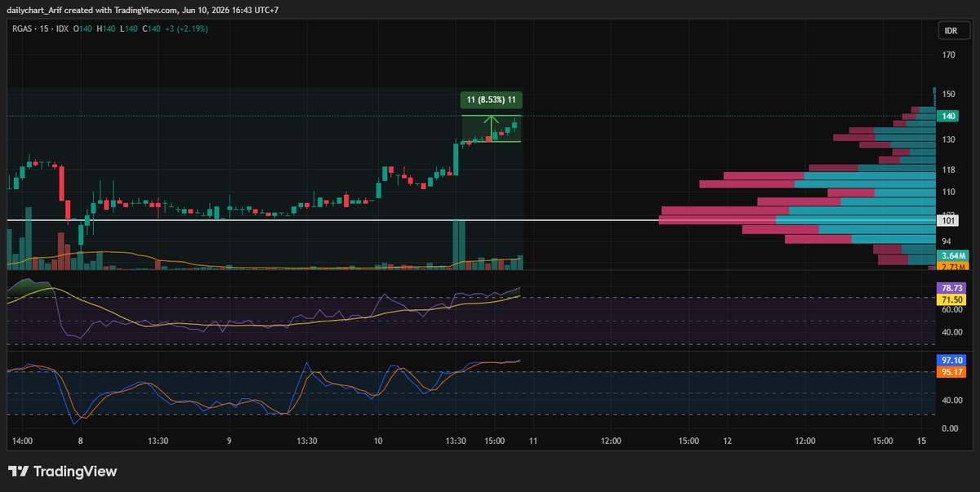Select the green 140 current price label
The width and height of the screenshot is (980, 492).
point(950,117)
